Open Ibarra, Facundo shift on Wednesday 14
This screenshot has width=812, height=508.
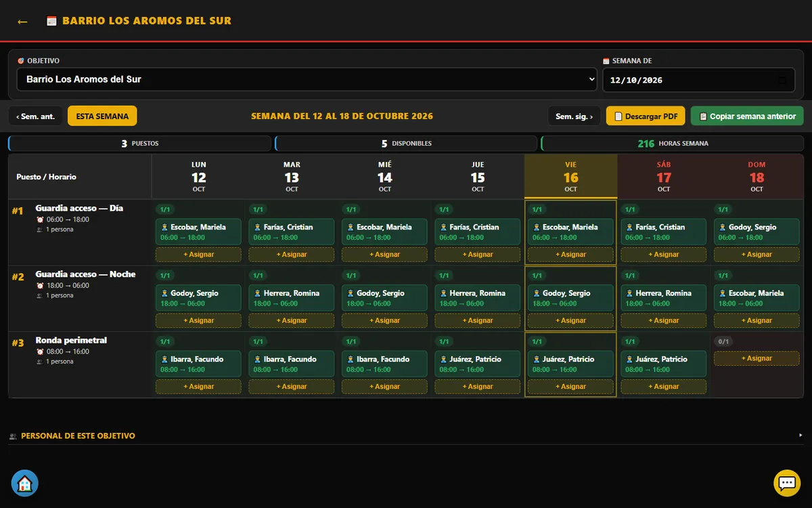coord(384,364)
